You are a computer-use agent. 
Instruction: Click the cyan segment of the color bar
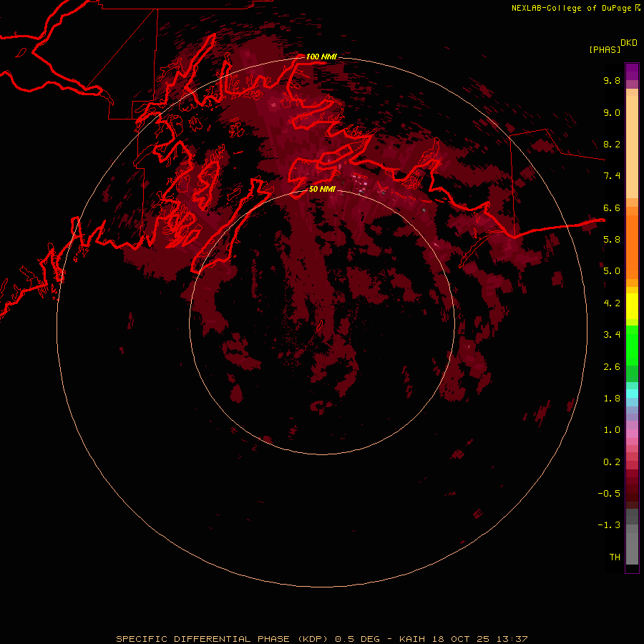(632, 394)
